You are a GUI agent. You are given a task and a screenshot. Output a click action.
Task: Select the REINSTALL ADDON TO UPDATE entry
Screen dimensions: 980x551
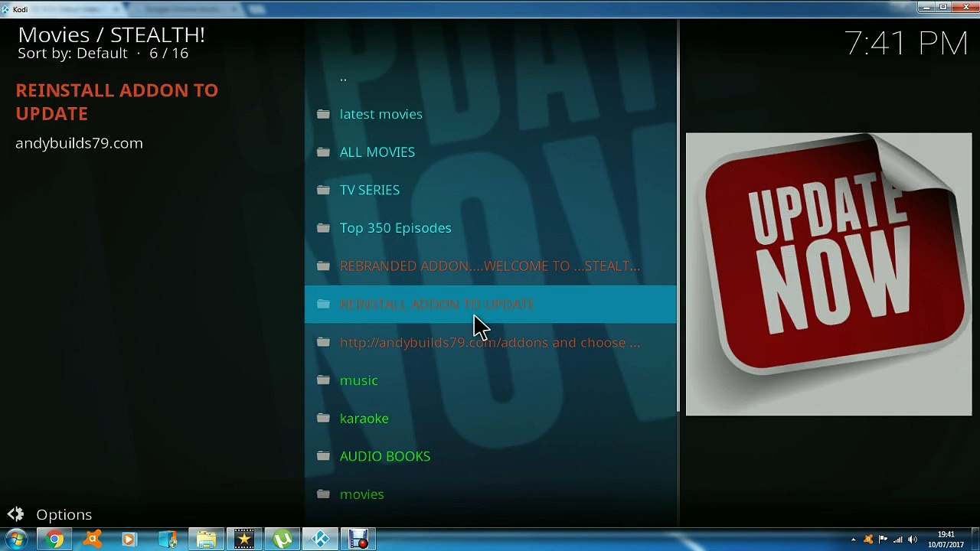pos(490,305)
